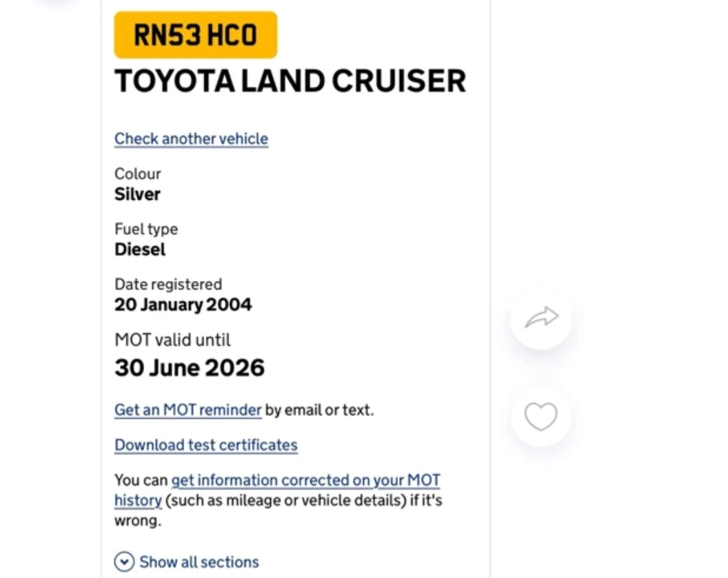Click the MOT valid until label
The width and height of the screenshot is (728, 578).
(172, 340)
